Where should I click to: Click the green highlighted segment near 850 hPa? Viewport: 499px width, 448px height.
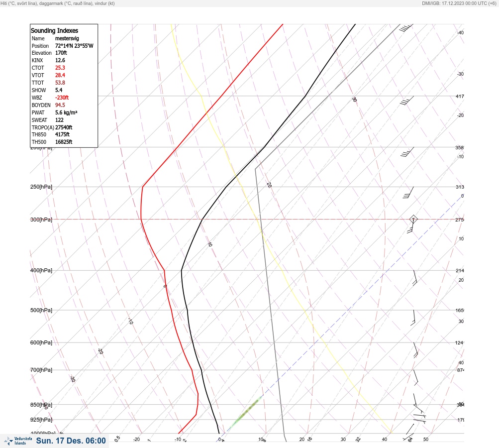(x=246, y=411)
